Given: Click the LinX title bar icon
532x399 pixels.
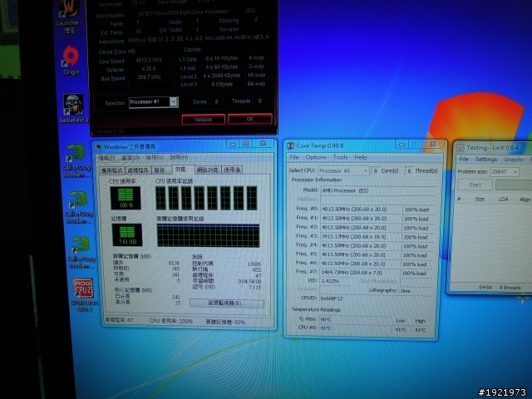Looking at the screenshot, I should (x=461, y=148).
